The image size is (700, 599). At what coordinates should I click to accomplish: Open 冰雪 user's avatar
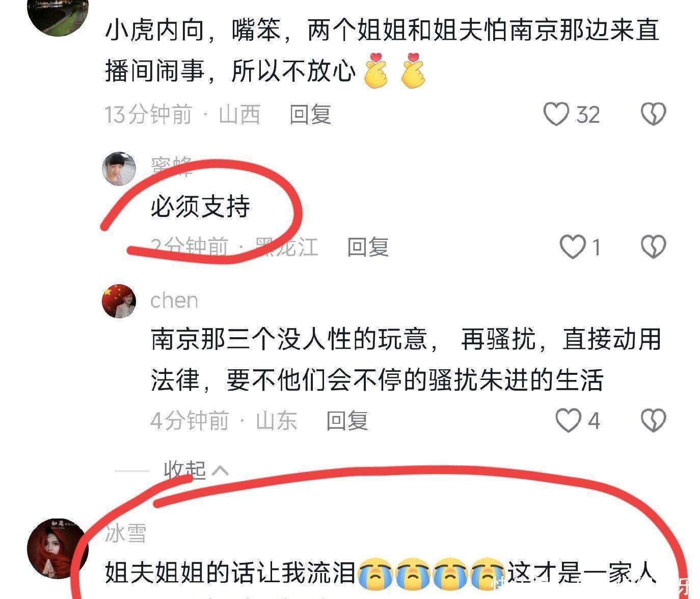click(x=58, y=550)
